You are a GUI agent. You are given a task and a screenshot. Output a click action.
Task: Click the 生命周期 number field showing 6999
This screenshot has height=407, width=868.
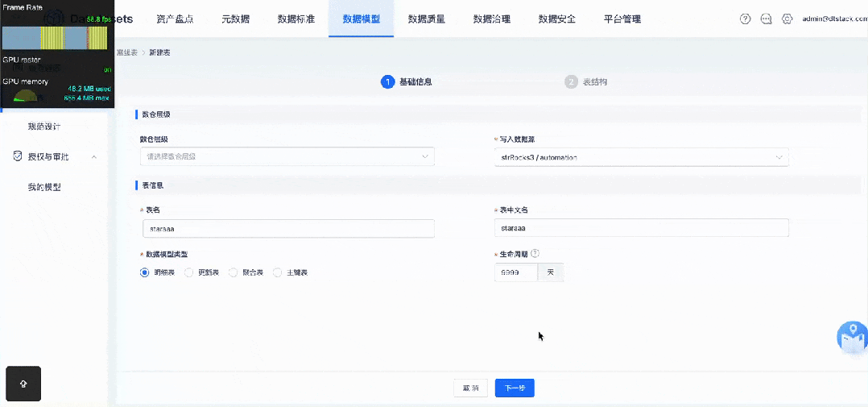(516, 272)
